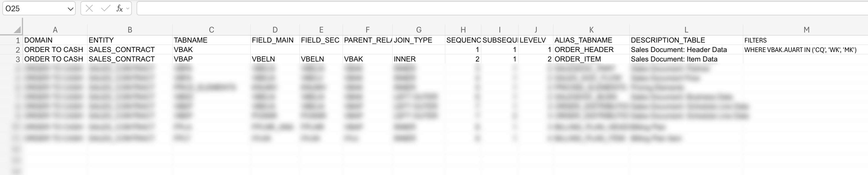Viewport: 868px width, 175px height.
Task: Click the Name Box showing O25
Action: point(34,9)
